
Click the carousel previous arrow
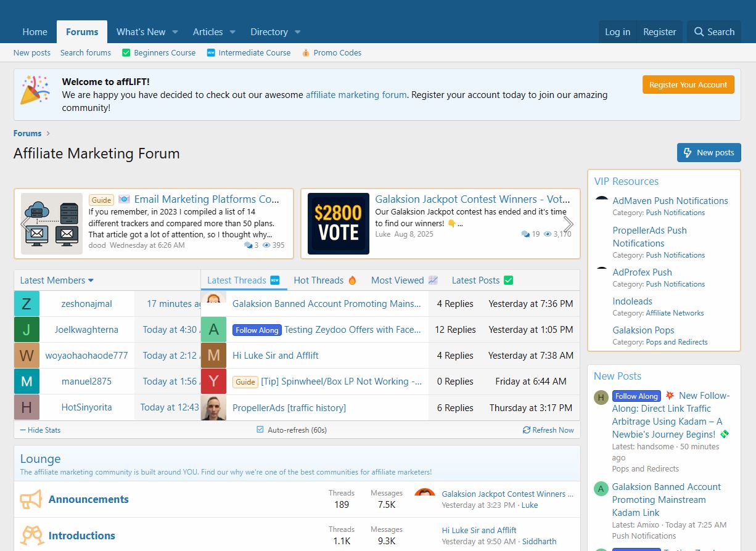tap(25, 224)
